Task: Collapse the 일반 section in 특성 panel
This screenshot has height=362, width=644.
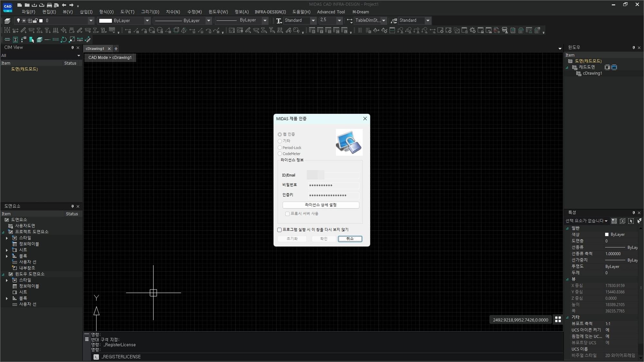Action: (x=567, y=228)
